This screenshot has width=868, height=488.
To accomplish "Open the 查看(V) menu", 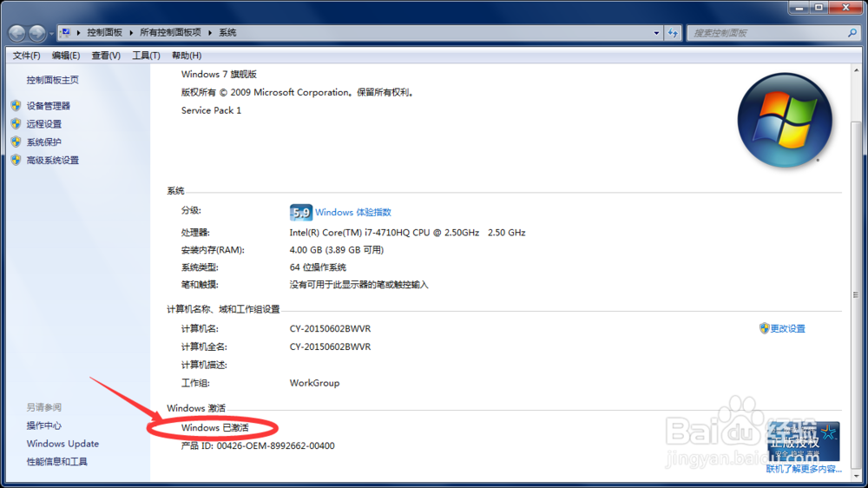I will point(106,56).
